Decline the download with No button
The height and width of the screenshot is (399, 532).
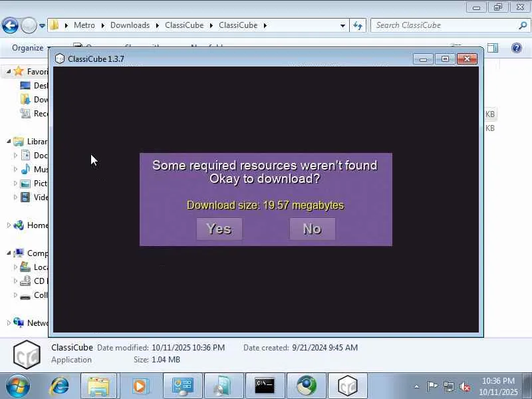(312, 229)
